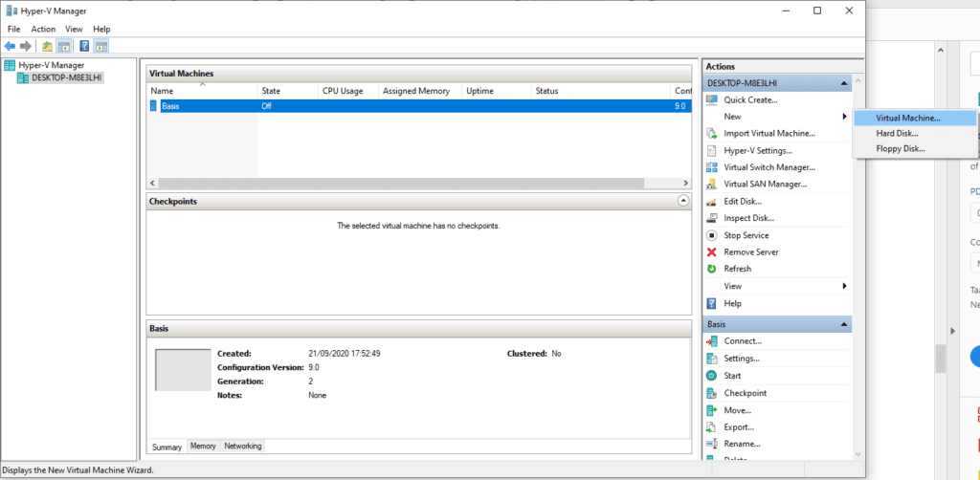Click the Virtual Switch Manager icon
This screenshot has width=980, height=480.
(711, 167)
